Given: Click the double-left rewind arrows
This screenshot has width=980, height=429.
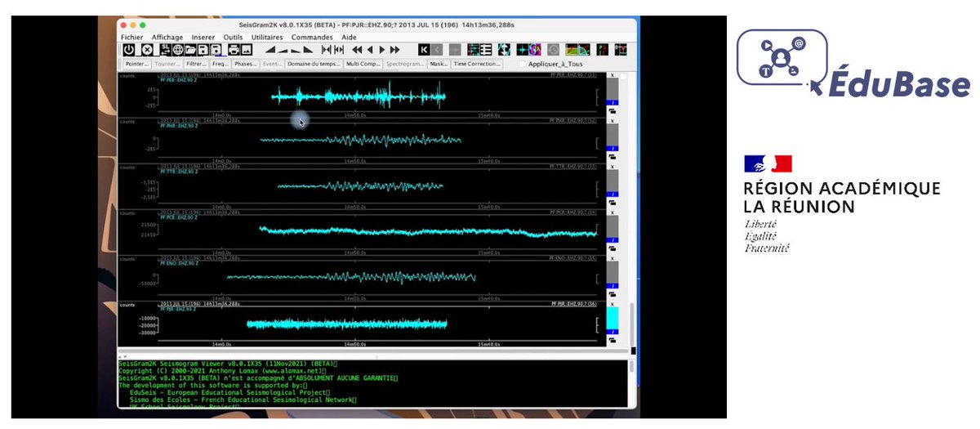Looking at the screenshot, I should click(x=357, y=50).
